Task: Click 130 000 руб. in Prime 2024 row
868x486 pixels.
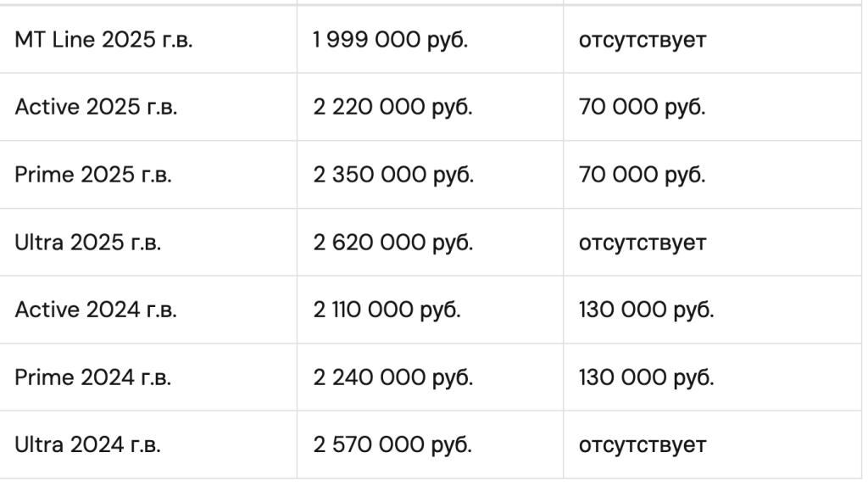Action: (647, 377)
